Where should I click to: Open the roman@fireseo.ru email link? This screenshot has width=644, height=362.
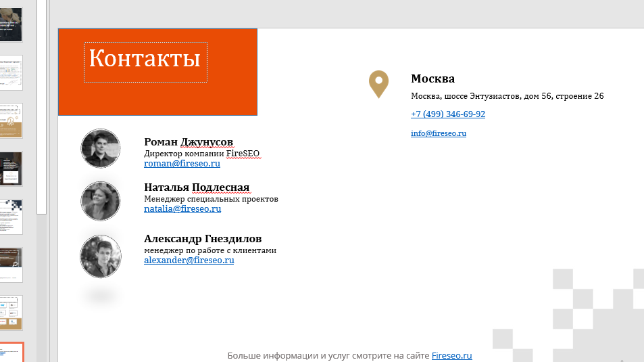182,163
